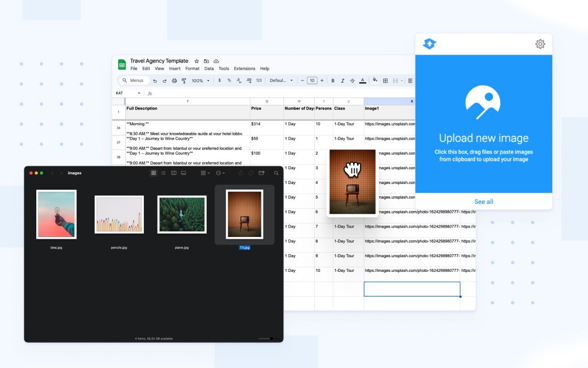588x368 pixels.
Task: Toggle bold formatting in the toolbar
Action: pos(333,80)
